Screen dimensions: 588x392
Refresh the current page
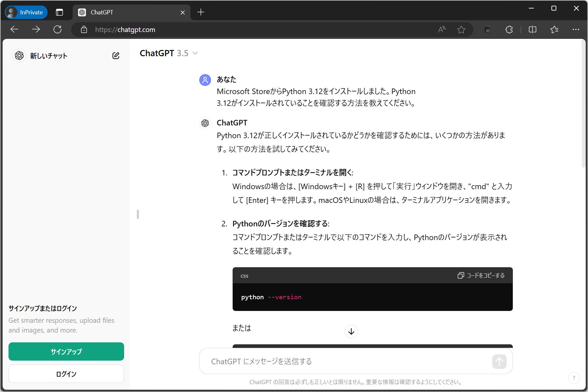coord(57,29)
